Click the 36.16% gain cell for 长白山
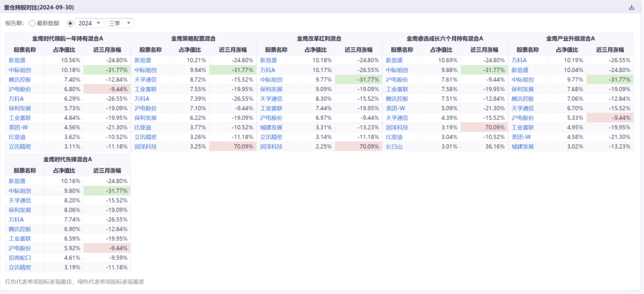This screenshot has height=294, width=644. 484,146
